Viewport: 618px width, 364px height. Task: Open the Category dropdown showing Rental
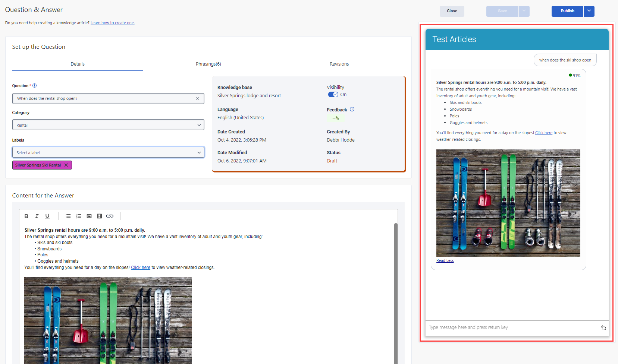199,124
